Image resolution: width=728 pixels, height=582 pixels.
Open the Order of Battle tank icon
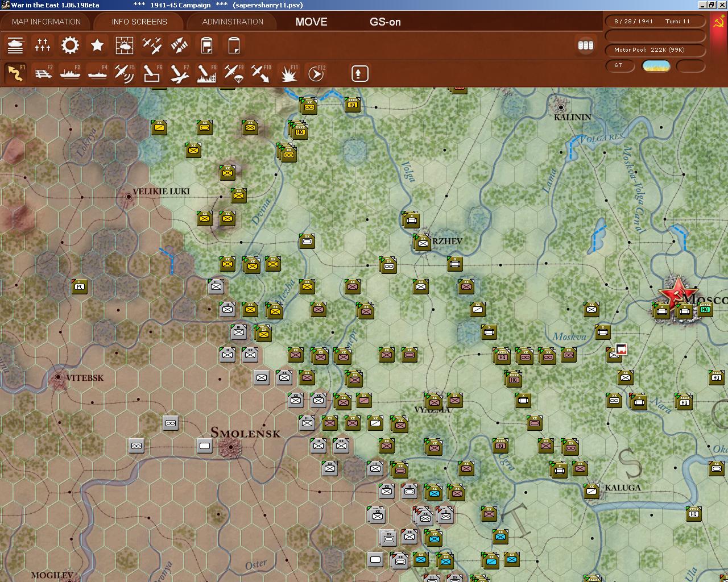[15, 45]
